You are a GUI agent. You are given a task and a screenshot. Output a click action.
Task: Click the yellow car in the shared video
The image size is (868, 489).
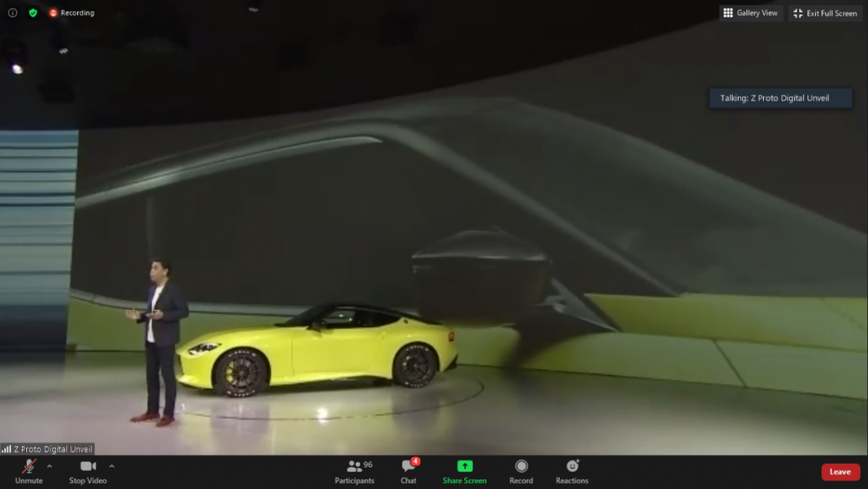click(317, 349)
